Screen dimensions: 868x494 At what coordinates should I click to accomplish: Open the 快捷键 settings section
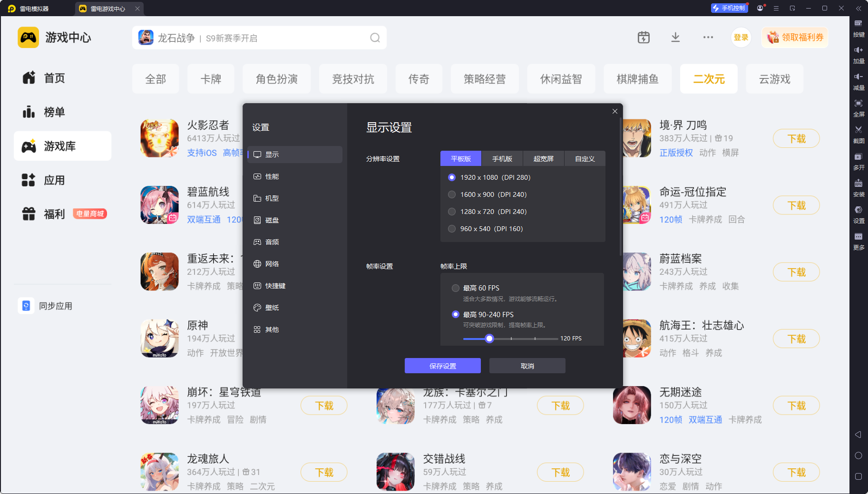pos(295,286)
